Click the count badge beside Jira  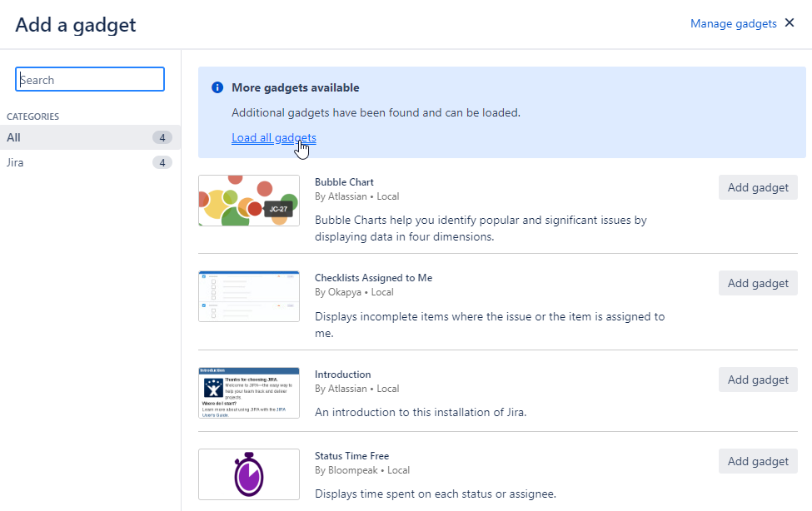click(x=162, y=162)
